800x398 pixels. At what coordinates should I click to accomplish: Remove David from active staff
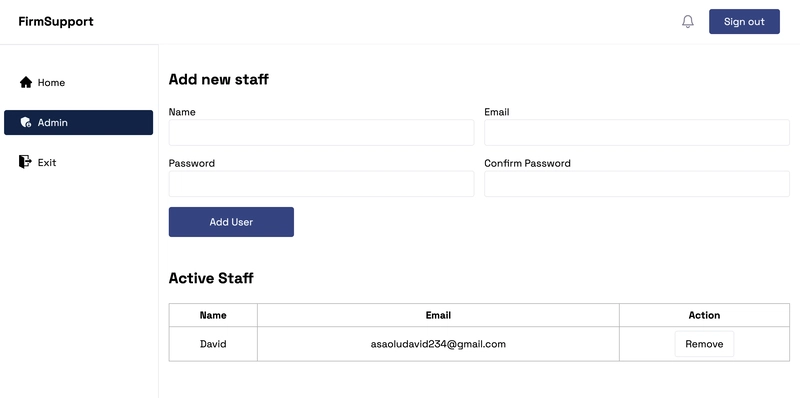[704, 344]
